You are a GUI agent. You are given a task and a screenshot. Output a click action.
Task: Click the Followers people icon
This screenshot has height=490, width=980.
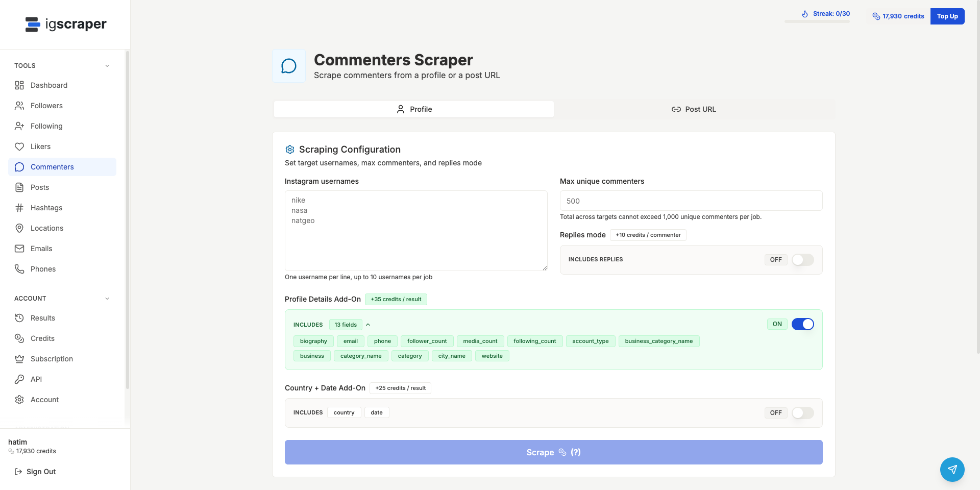pos(19,106)
